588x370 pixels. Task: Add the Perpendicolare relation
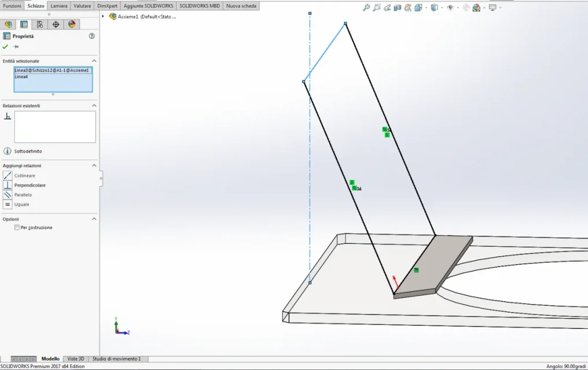point(30,185)
